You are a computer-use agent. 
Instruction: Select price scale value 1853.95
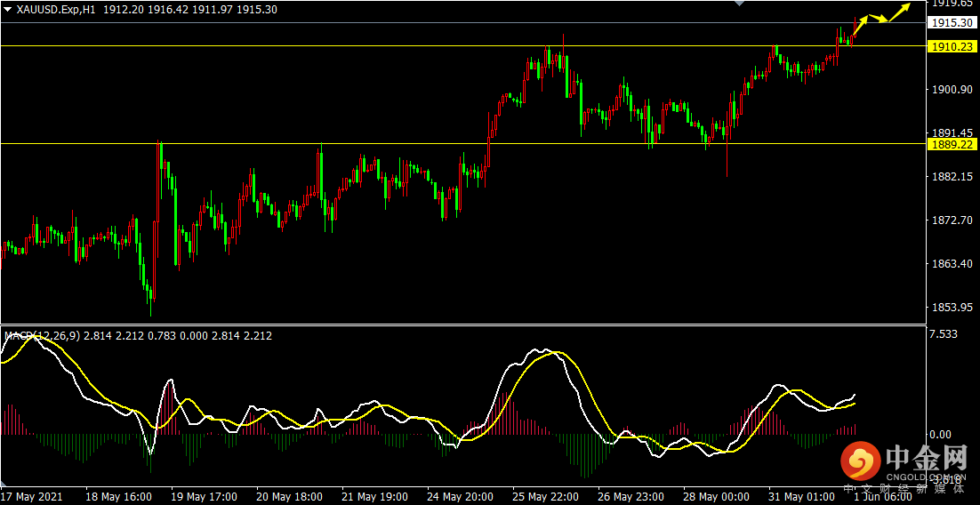[x=952, y=308]
